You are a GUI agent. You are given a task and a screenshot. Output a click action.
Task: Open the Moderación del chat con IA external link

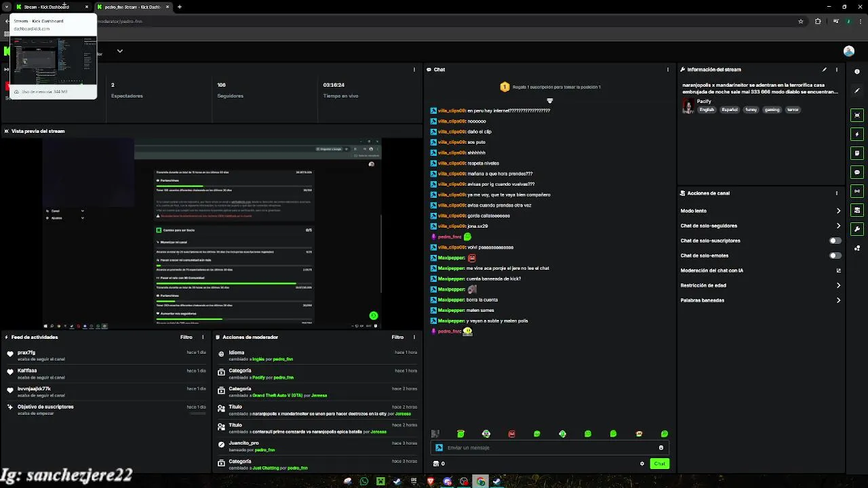(839, 270)
